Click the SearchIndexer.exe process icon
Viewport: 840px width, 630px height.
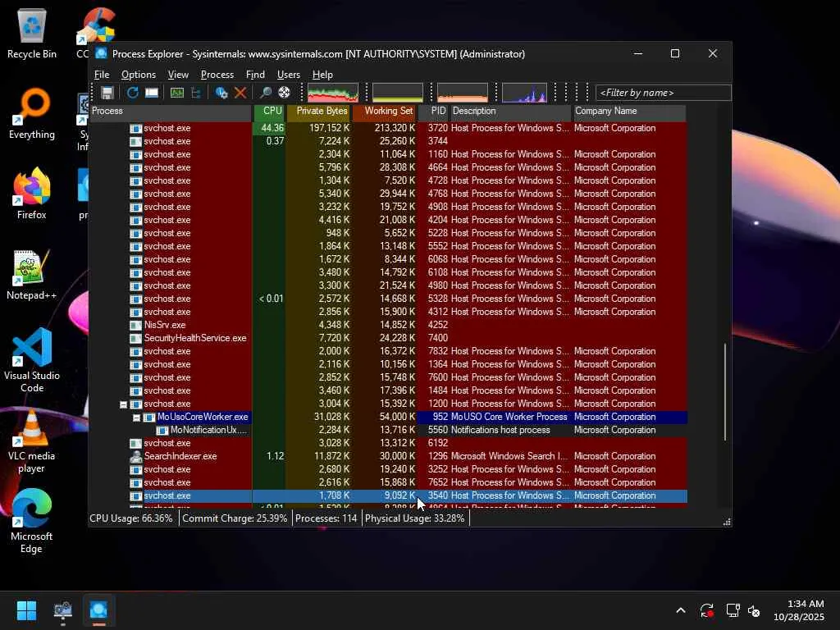point(136,456)
